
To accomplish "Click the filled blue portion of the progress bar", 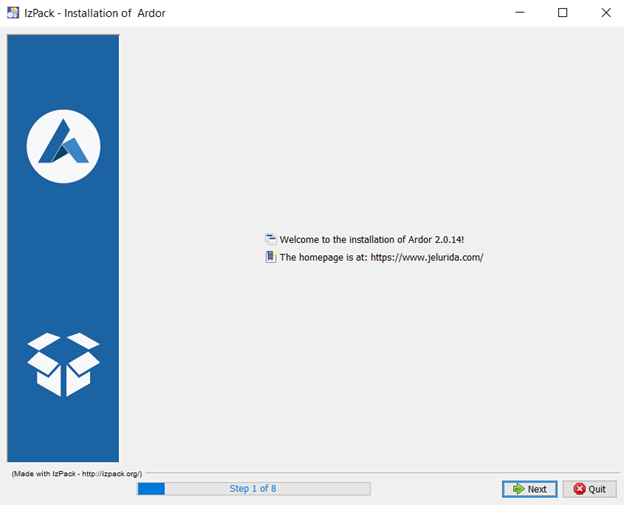I will click(x=151, y=489).
